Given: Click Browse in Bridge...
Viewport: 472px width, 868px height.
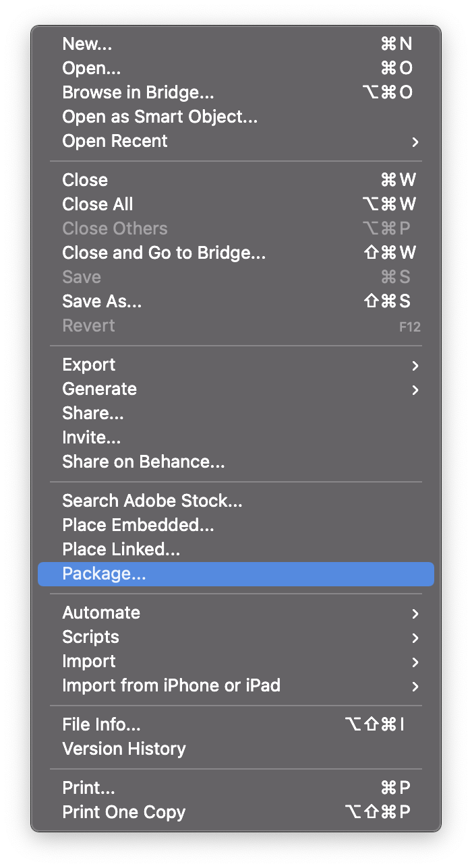Looking at the screenshot, I should [138, 92].
